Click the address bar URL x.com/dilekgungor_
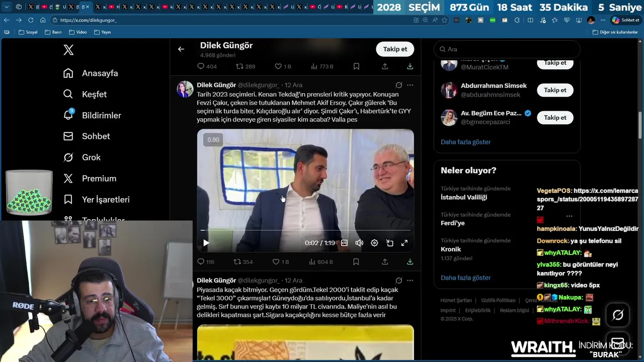Screen dimensions: 644x362 (88, 20)
